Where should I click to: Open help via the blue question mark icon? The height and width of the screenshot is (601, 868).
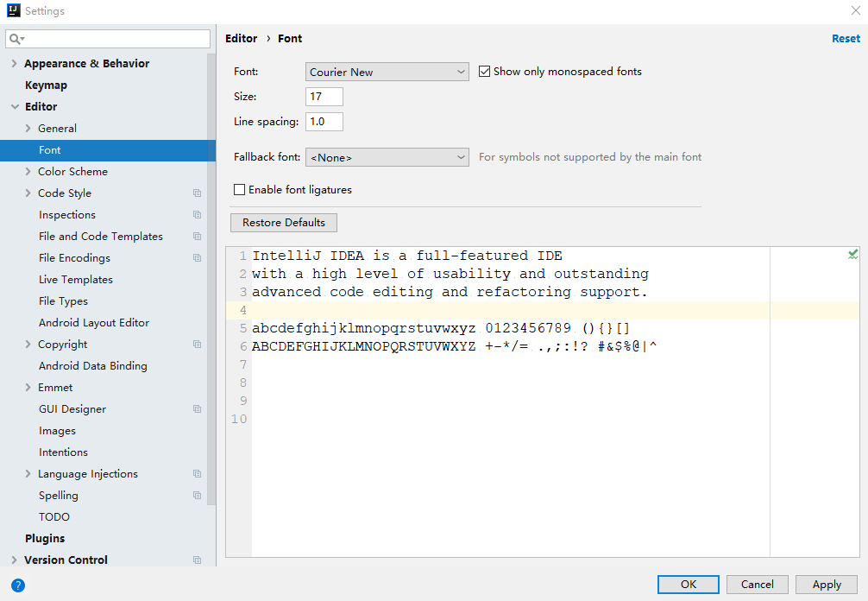18,585
